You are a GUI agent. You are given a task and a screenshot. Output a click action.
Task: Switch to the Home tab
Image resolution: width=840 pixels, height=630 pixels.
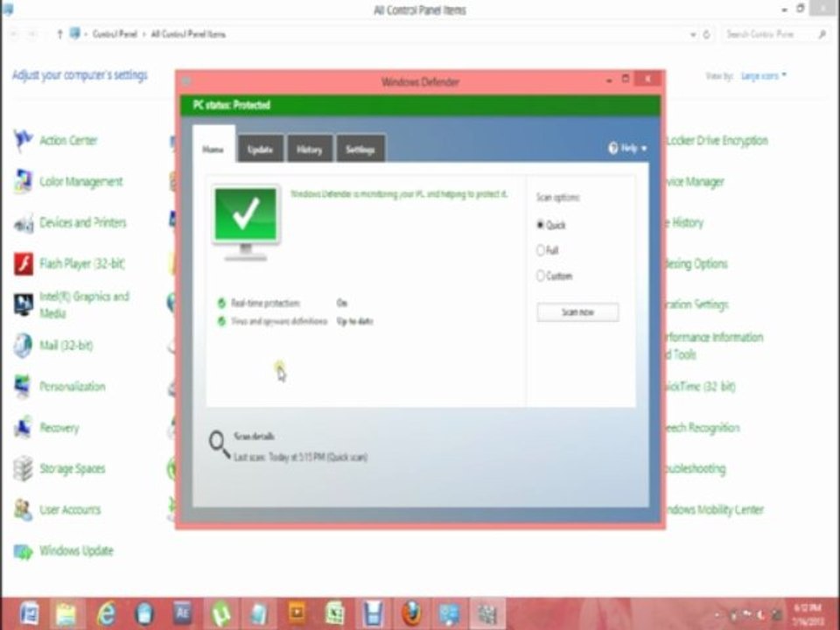tap(213, 149)
